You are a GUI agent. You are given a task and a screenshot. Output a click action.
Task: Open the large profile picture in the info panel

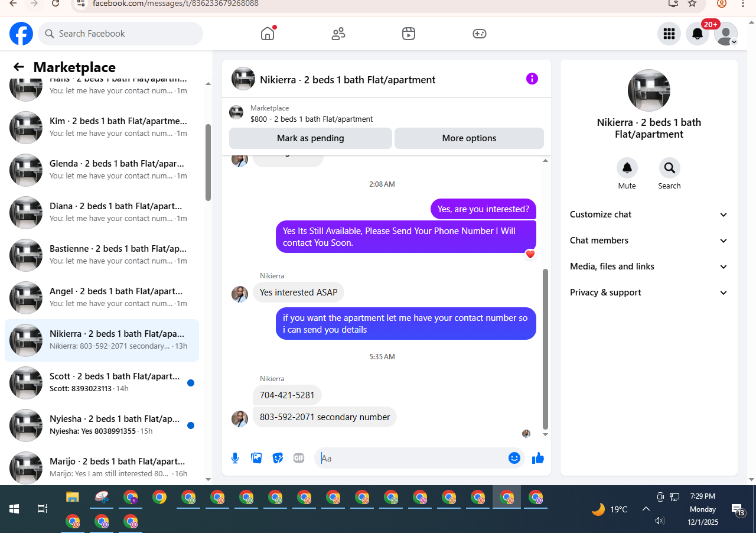click(x=649, y=90)
